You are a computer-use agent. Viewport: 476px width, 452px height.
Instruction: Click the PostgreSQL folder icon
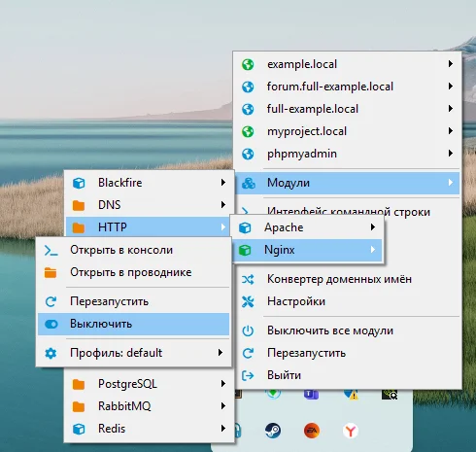coord(79,384)
